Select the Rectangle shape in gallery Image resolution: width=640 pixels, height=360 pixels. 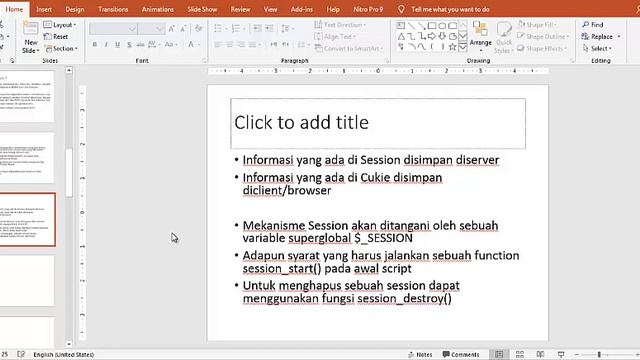(x=432, y=25)
